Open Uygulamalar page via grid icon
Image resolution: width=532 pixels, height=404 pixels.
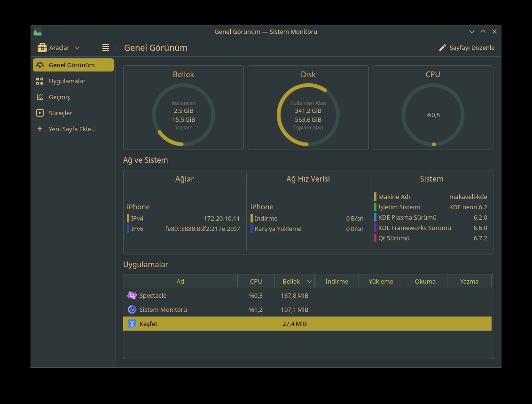point(40,81)
